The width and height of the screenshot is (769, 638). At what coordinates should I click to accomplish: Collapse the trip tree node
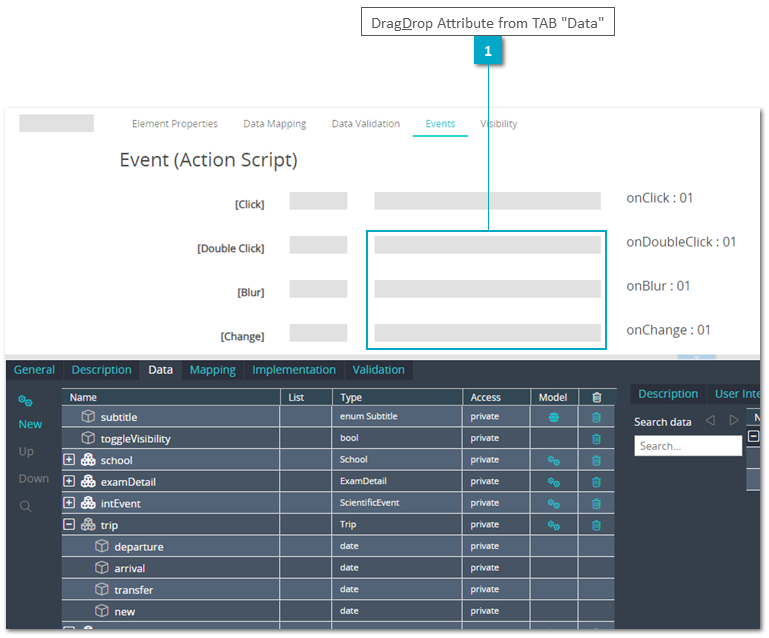tap(69, 524)
